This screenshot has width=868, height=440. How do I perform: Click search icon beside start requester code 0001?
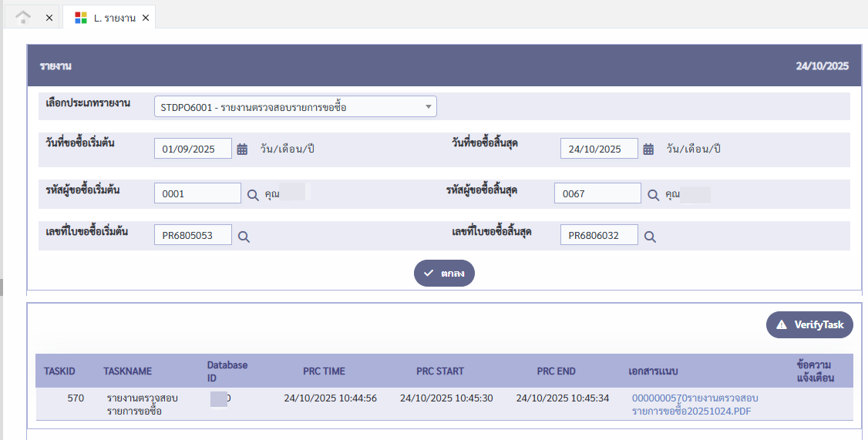(x=253, y=195)
